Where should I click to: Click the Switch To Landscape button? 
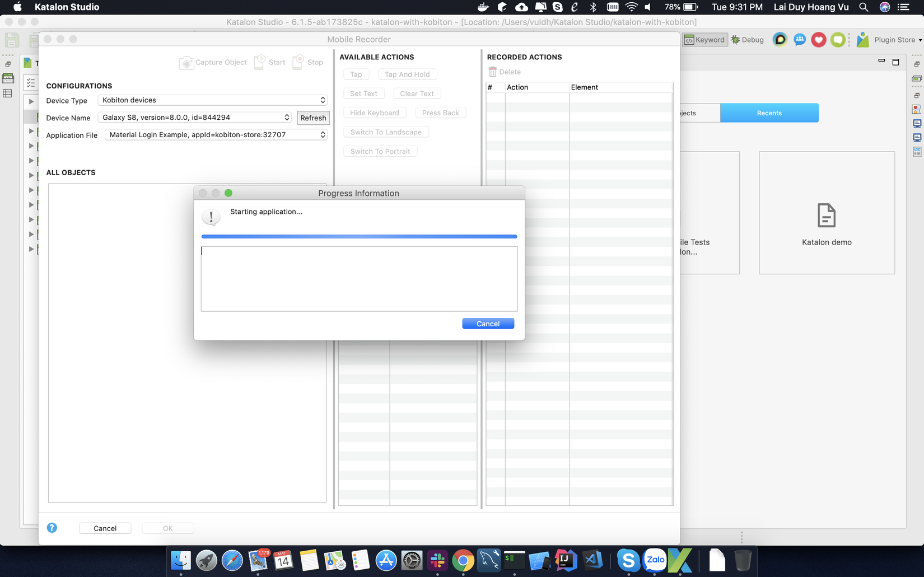pyautogui.click(x=386, y=132)
